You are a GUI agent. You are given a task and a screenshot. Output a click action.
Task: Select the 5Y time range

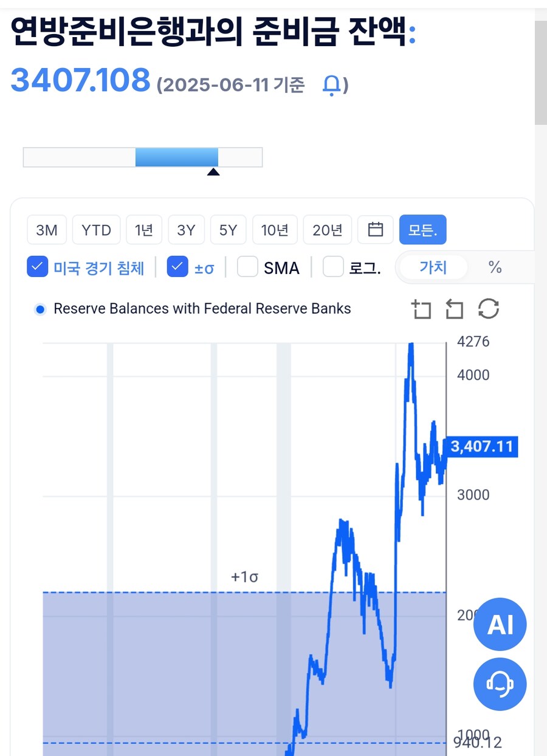228,230
